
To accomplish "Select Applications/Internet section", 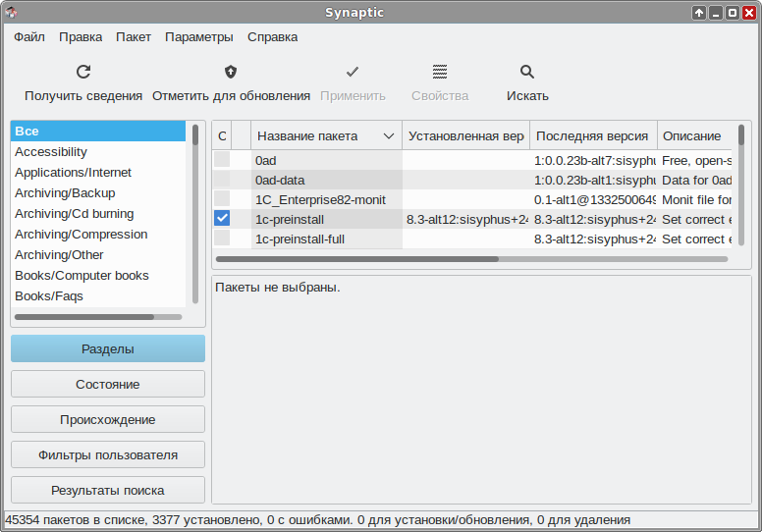I will pyautogui.click(x=98, y=173).
